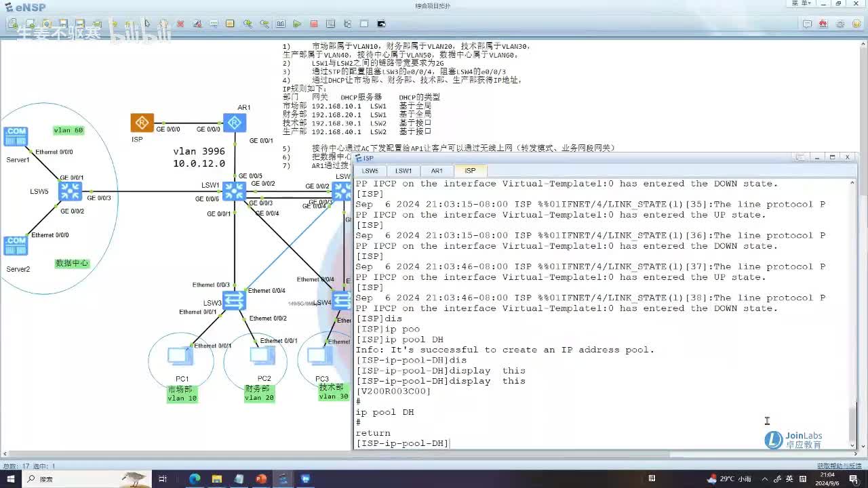
Task: Click the yellow rectangle drawing tool
Action: coord(230,24)
